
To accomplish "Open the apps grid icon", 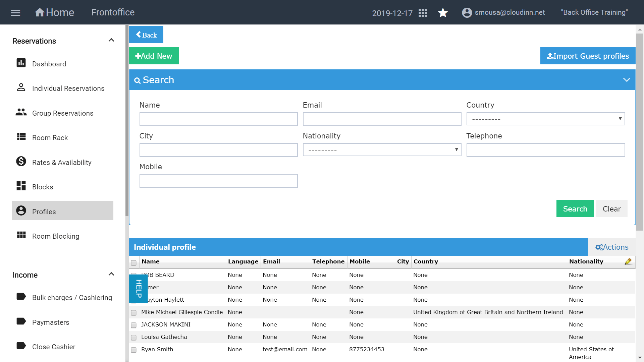I will pos(423,13).
